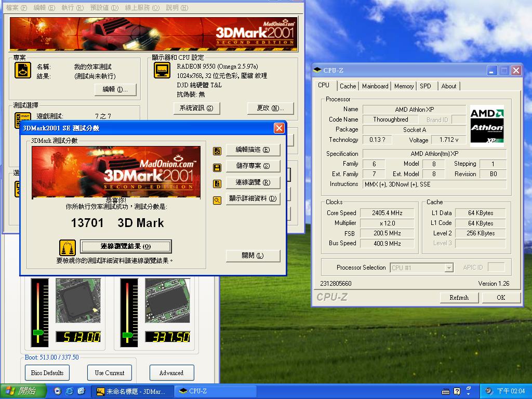Image resolution: width=532 pixels, height=399 pixels.
Task: Click the online browse icon beside 連線瀏覽
Action: tap(217, 183)
